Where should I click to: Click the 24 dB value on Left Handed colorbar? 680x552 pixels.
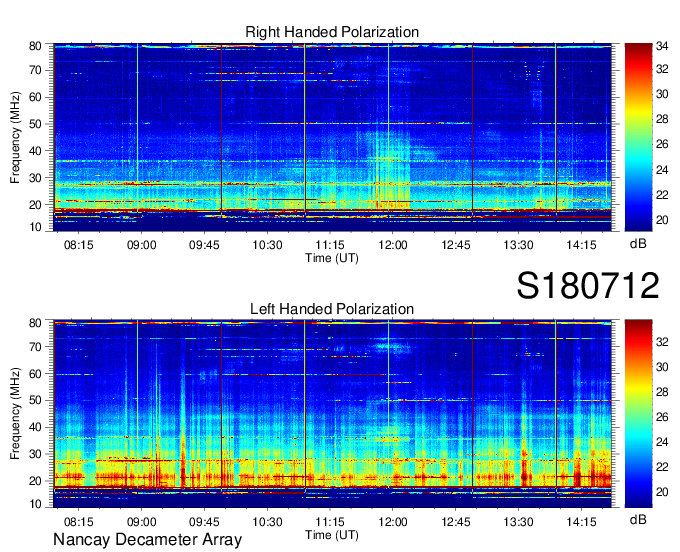662,442
